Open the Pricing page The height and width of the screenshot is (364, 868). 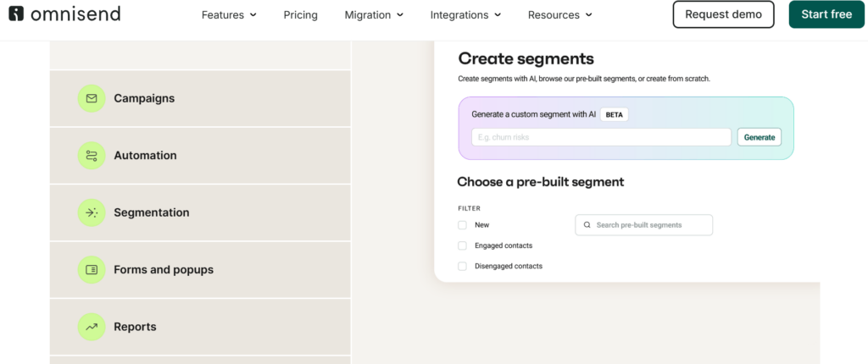(301, 15)
